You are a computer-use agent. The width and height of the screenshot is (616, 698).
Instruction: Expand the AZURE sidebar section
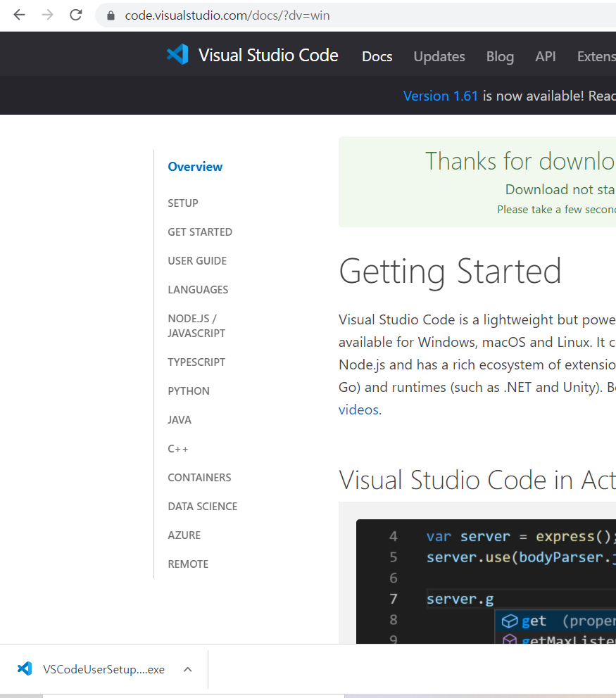184,535
